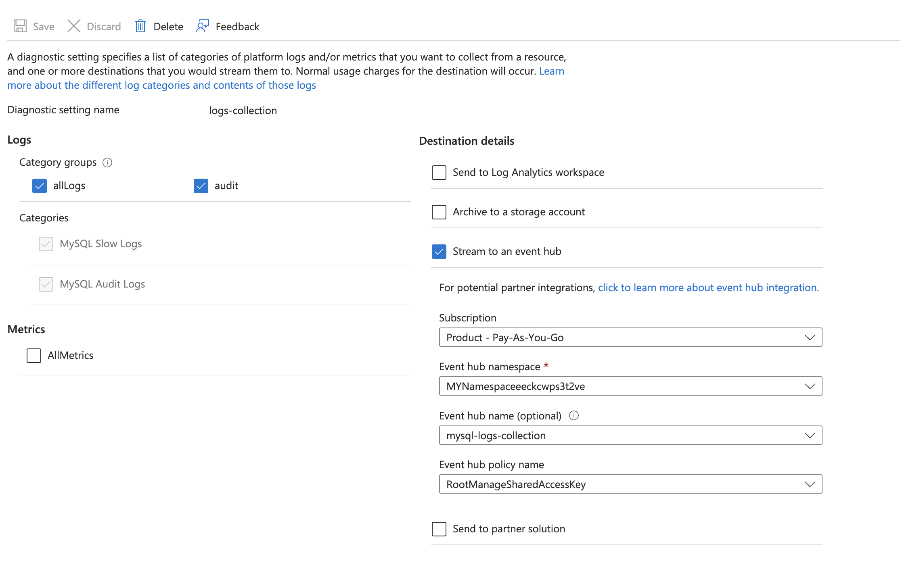Click the diagnostic setting name logs-collection
This screenshot has width=900, height=588.
(243, 110)
